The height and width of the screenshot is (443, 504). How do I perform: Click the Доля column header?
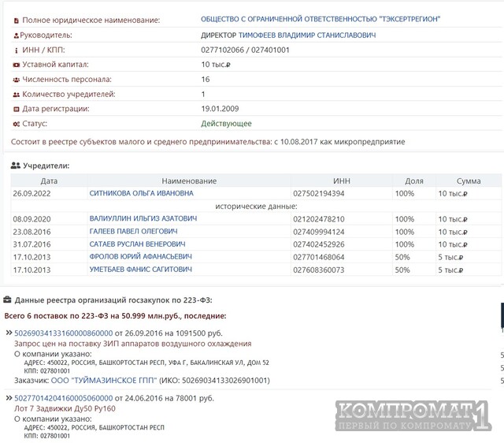[414, 181]
